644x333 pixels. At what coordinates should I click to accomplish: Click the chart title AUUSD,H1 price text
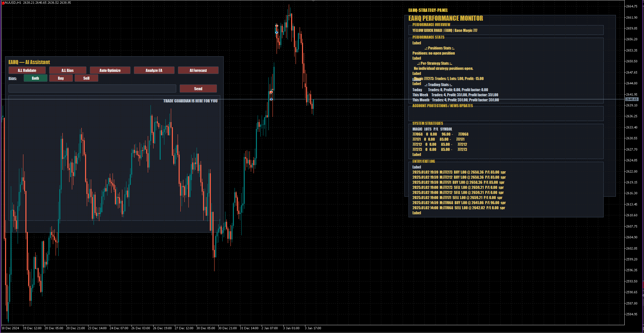pyautogui.click(x=38, y=3)
